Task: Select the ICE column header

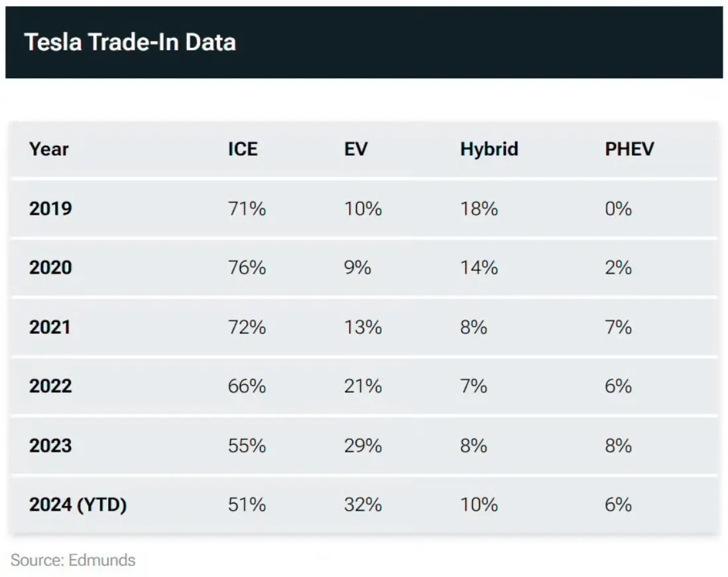Action: click(x=243, y=149)
